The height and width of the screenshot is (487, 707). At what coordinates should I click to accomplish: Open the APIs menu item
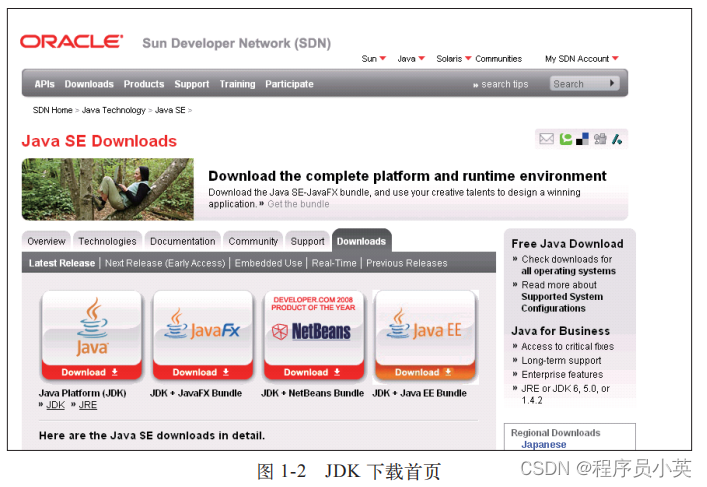point(44,84)
